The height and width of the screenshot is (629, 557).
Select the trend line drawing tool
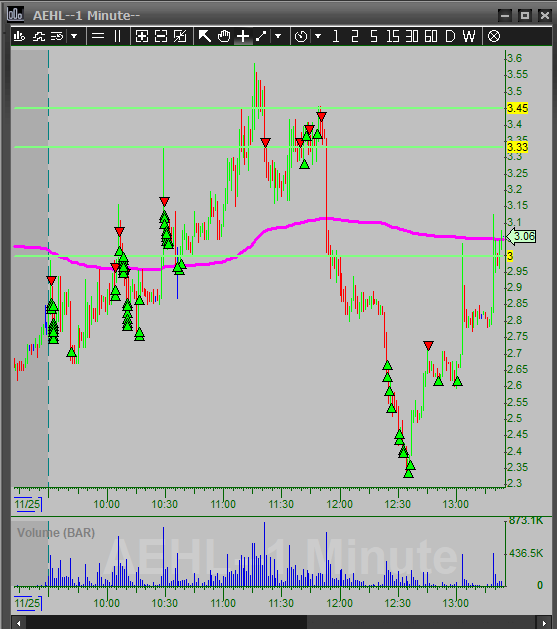(261, 37)
